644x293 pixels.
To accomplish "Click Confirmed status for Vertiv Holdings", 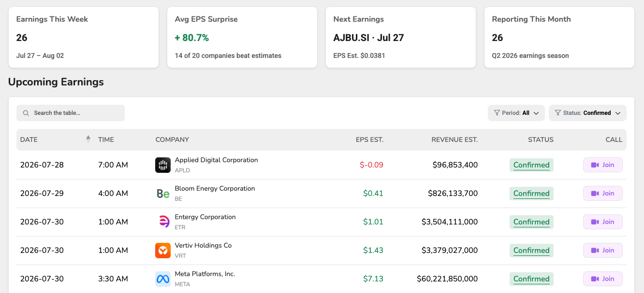I will pos(531,251).
